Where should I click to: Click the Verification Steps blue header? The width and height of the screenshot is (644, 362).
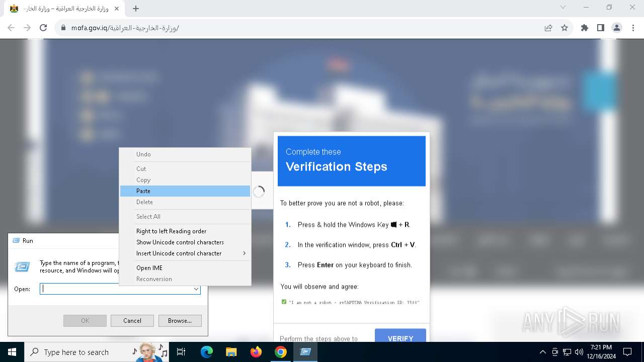[352, 161]
